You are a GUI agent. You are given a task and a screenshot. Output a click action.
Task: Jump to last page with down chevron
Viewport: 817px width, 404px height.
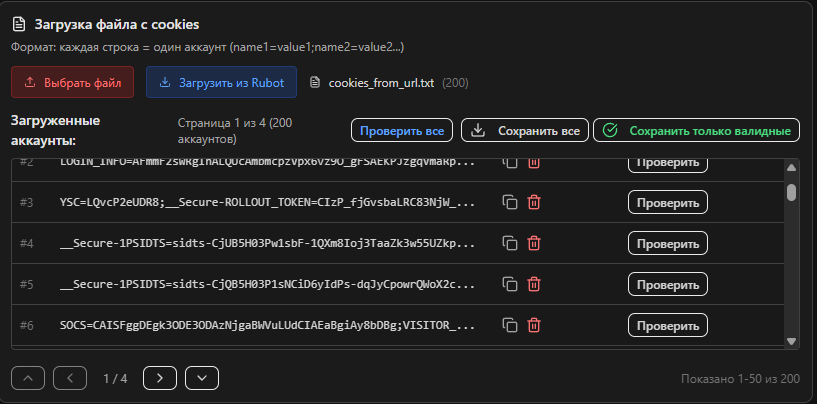(201, 378)
